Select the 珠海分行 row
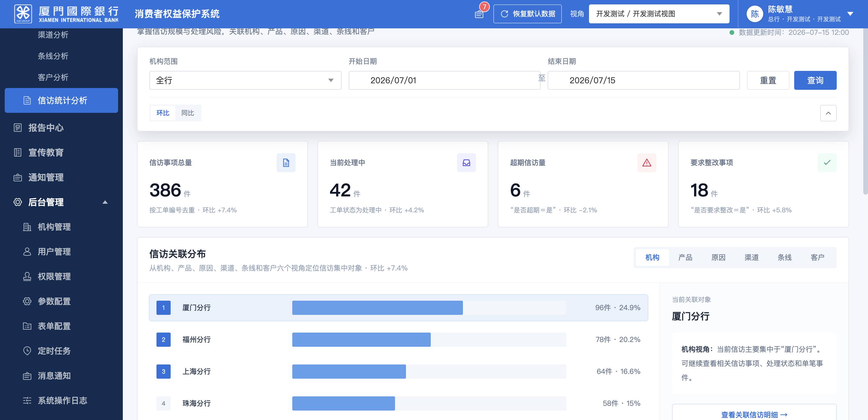 [x=398, y=403]
